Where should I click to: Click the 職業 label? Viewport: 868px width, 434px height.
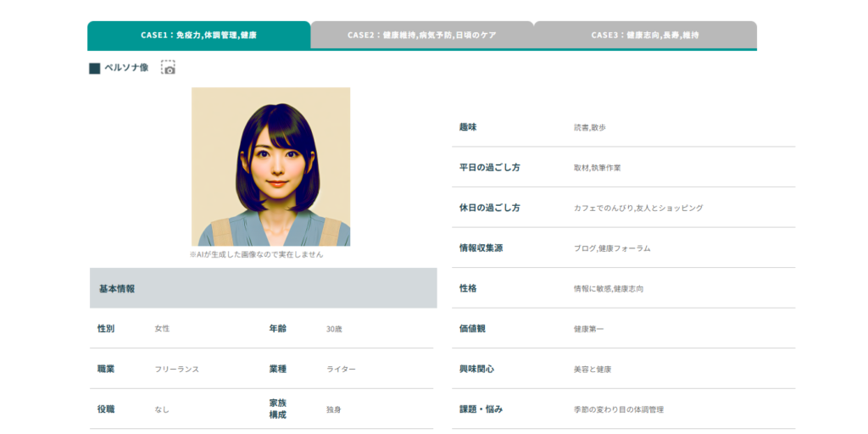tap(106, 369)
